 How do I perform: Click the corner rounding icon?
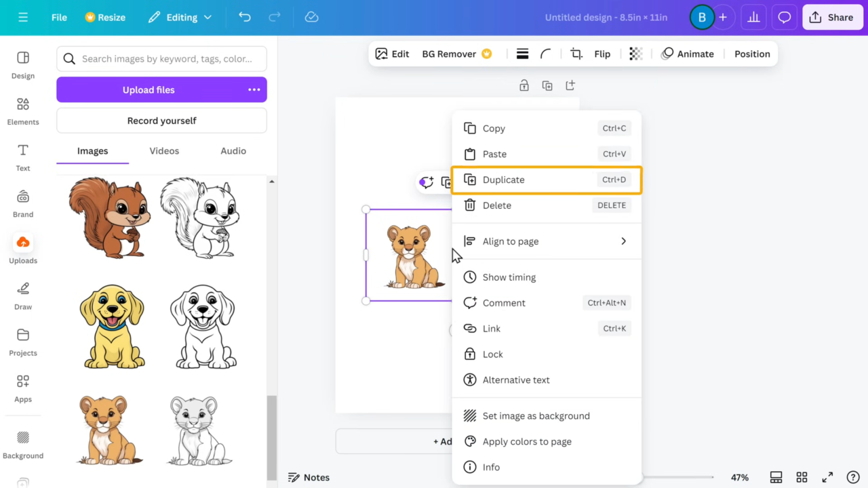(546, 54)
